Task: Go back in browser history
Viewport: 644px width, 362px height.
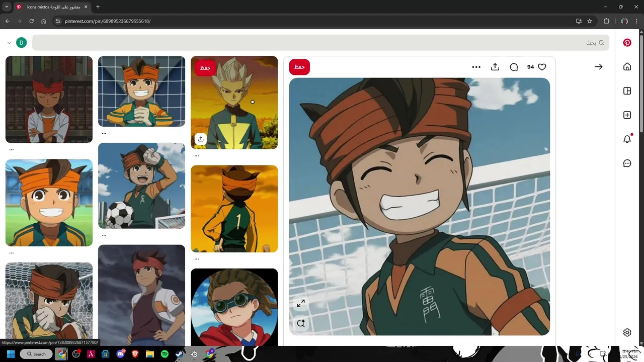Action: point(7,21)
